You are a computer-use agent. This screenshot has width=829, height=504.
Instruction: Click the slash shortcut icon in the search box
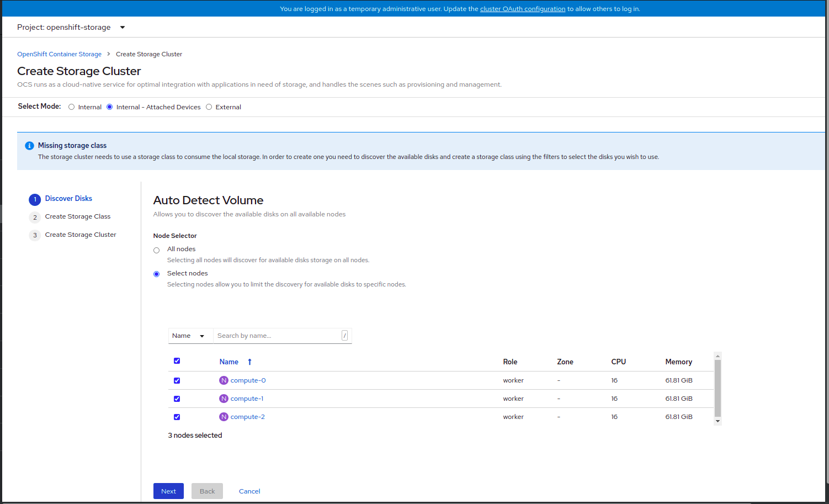click(345, 336)
